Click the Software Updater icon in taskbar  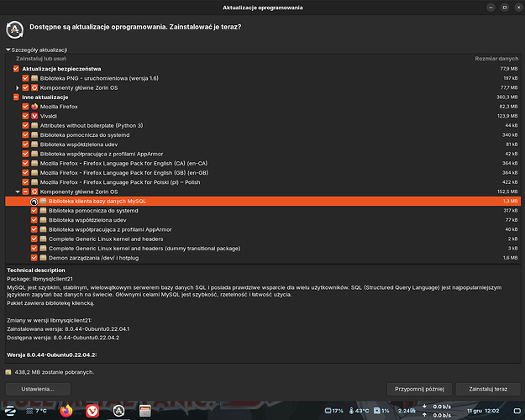[x=118, y=410]
